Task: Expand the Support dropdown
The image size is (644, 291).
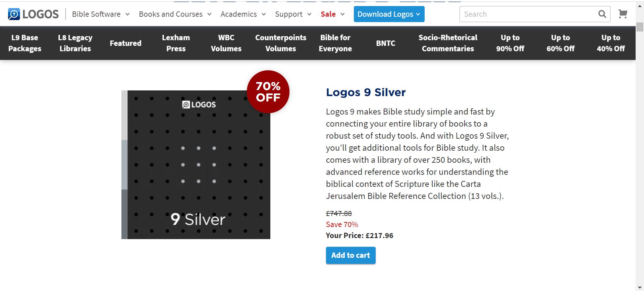Action: click(288, 14)
